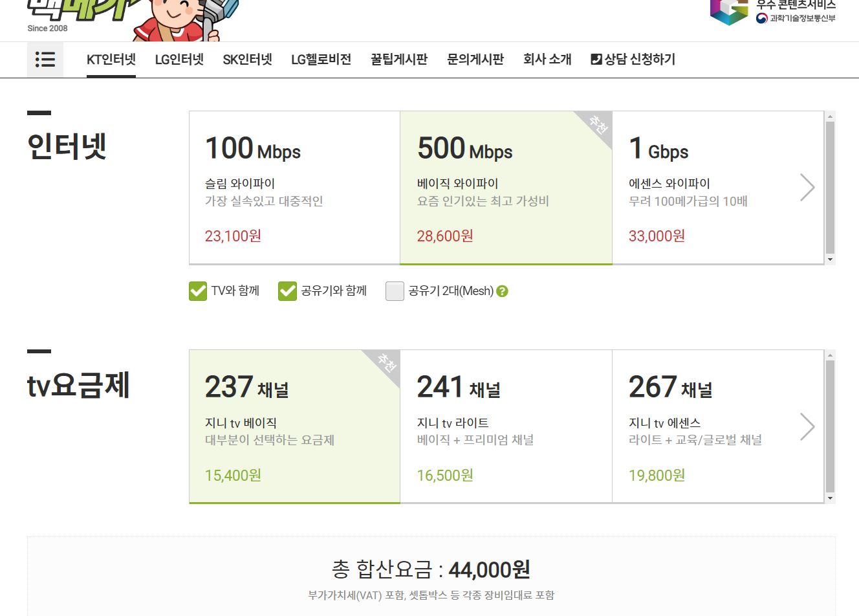Click the 우수 콘텐츠서비스 certification badge
This screenshot has width=859, height=616.
click(x=772, y=12)
